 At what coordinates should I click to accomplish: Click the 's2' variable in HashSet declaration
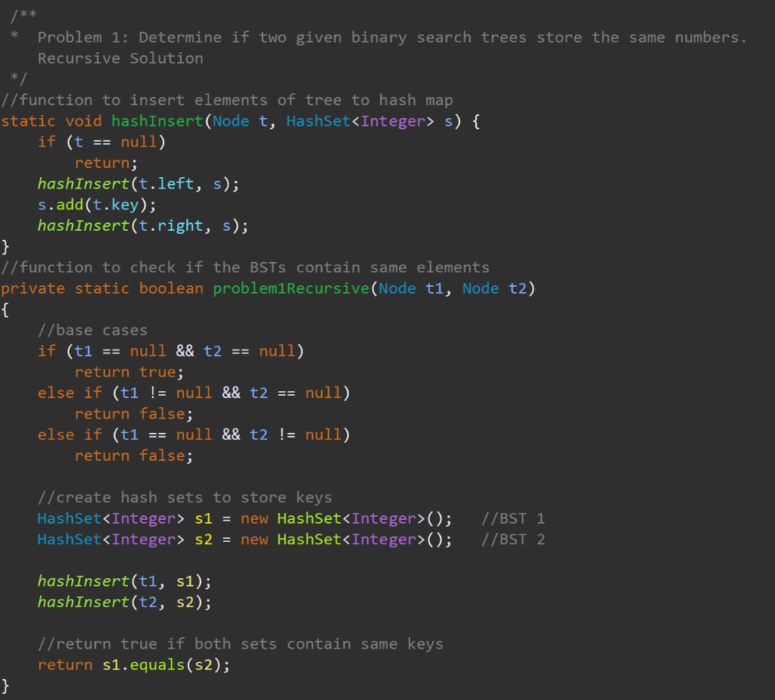[x=204, y=540]
